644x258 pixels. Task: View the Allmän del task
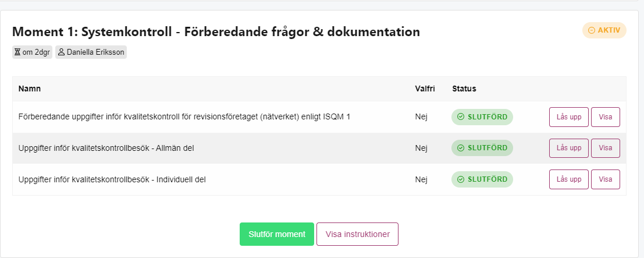coord(606,148)
